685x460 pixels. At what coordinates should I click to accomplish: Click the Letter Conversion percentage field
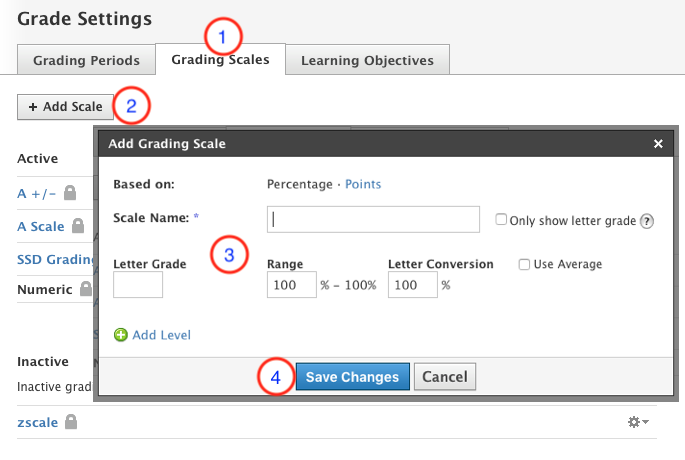coord(412,285)
